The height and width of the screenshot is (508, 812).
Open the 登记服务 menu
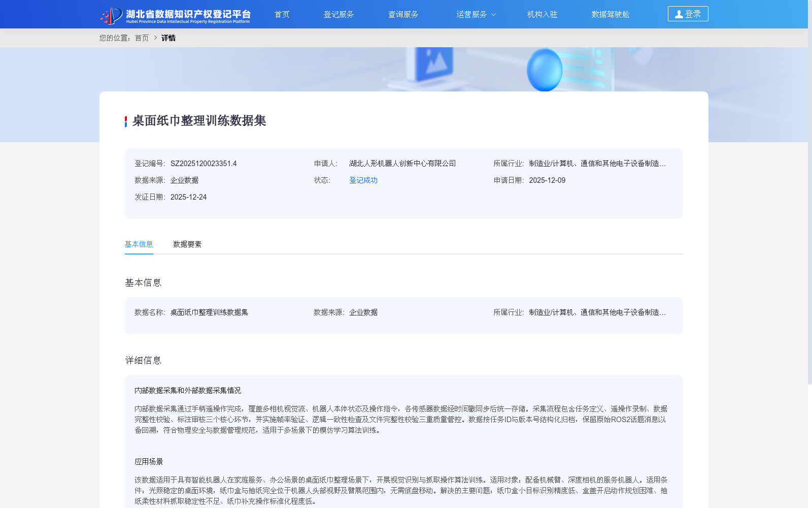(x=339, y=14)
